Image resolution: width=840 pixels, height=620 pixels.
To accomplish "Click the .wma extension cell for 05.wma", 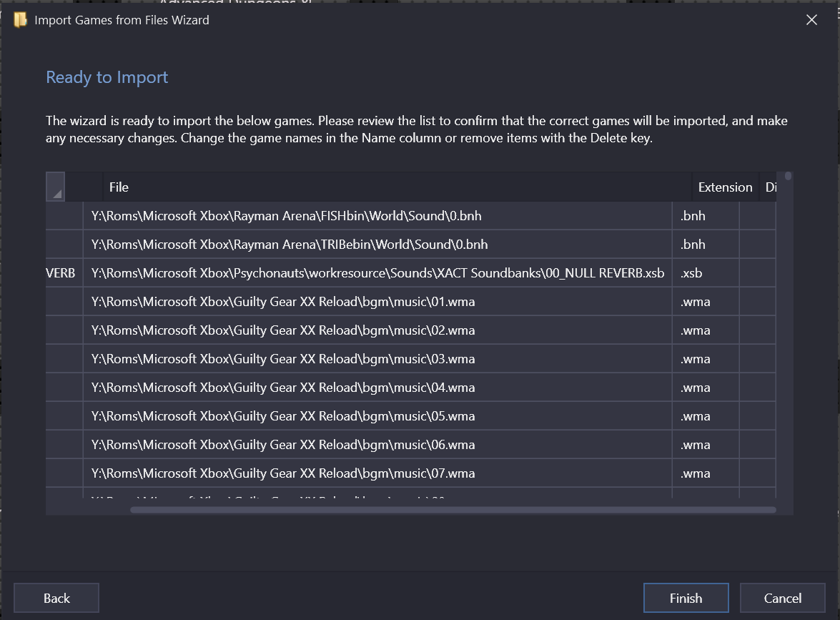I will [x=706, y=416].
